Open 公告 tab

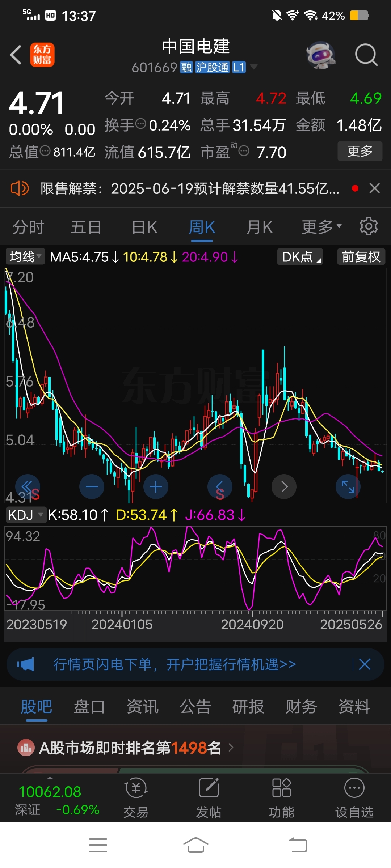click(x=195, y=706)
